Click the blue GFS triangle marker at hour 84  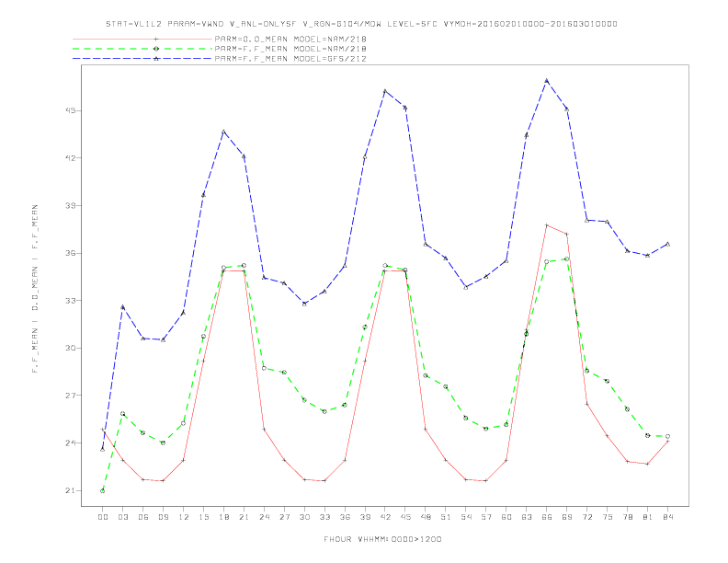(667, 244)
